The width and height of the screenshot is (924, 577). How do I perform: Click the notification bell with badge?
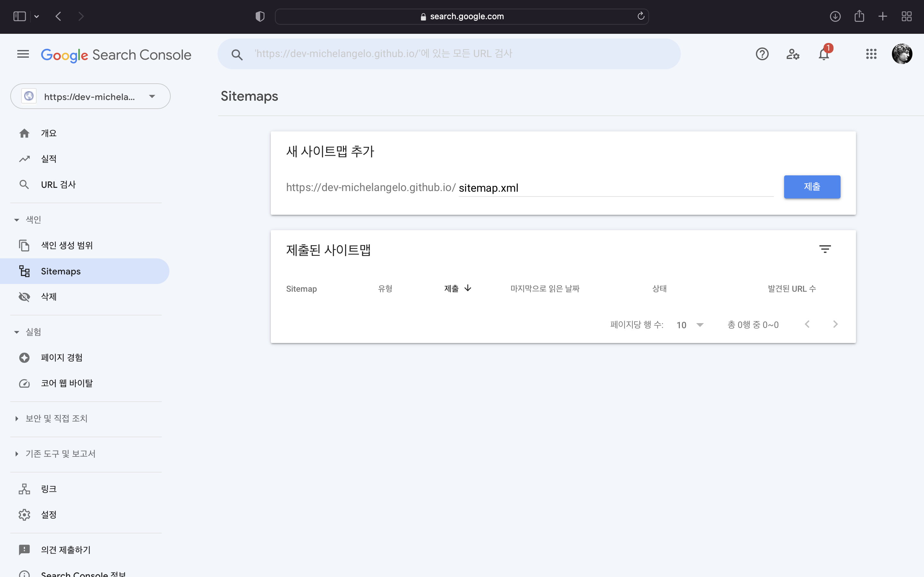[824, 54]
